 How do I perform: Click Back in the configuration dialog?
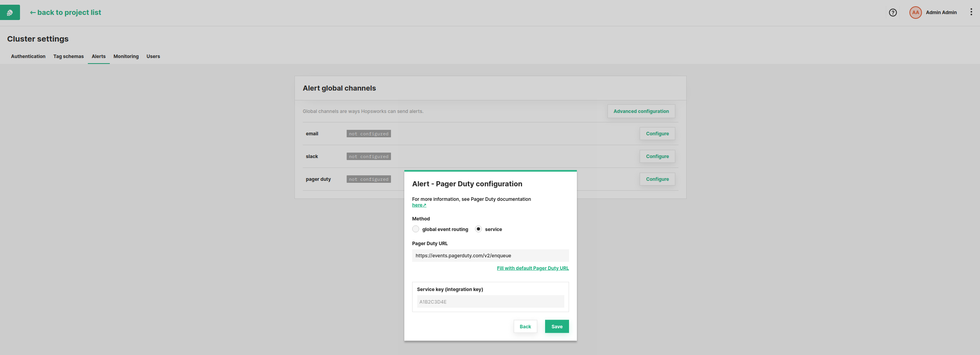(x=525, y=326)
